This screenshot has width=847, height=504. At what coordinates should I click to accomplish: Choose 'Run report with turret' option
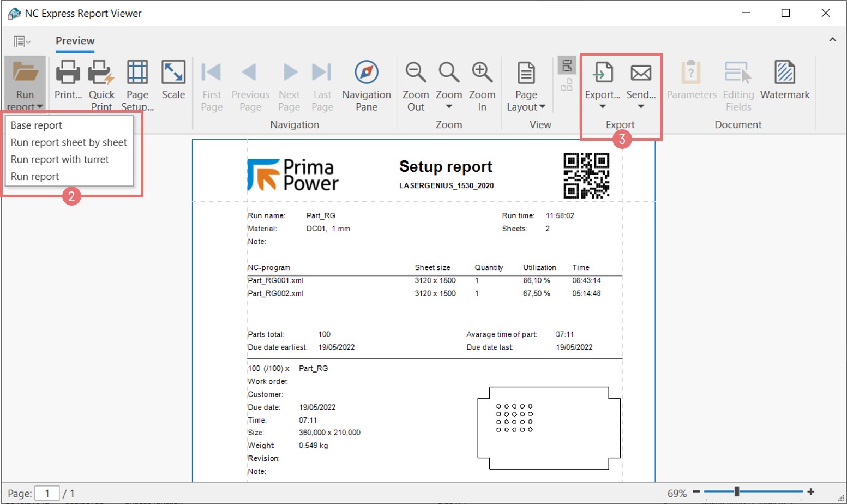pos(60,159)
